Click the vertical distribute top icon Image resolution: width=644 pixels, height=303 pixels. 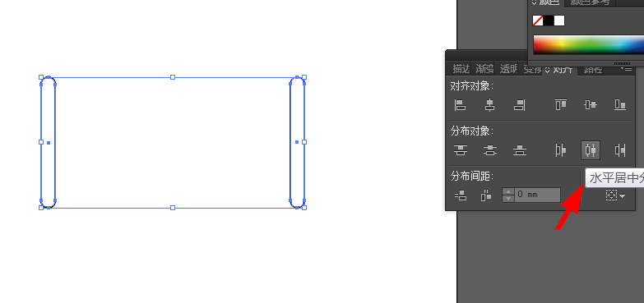click(x=460, y=150)
